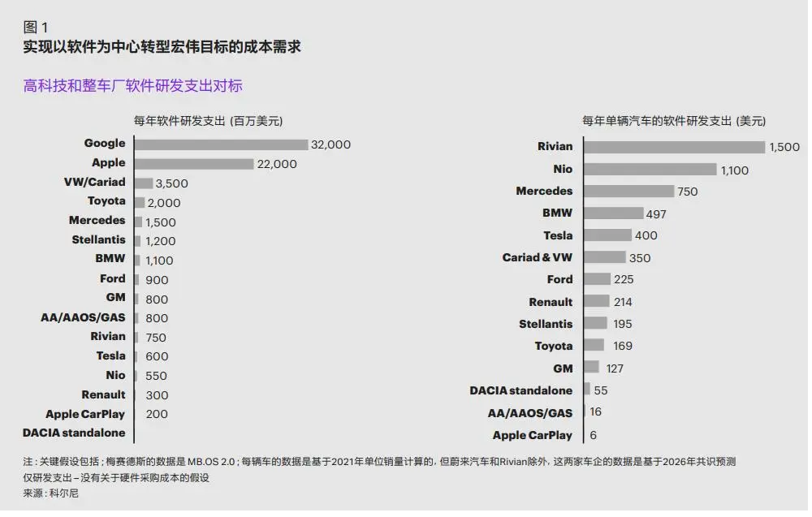Click the value 22,000
The height and width of the screenshot is (517, 812).
277,164
